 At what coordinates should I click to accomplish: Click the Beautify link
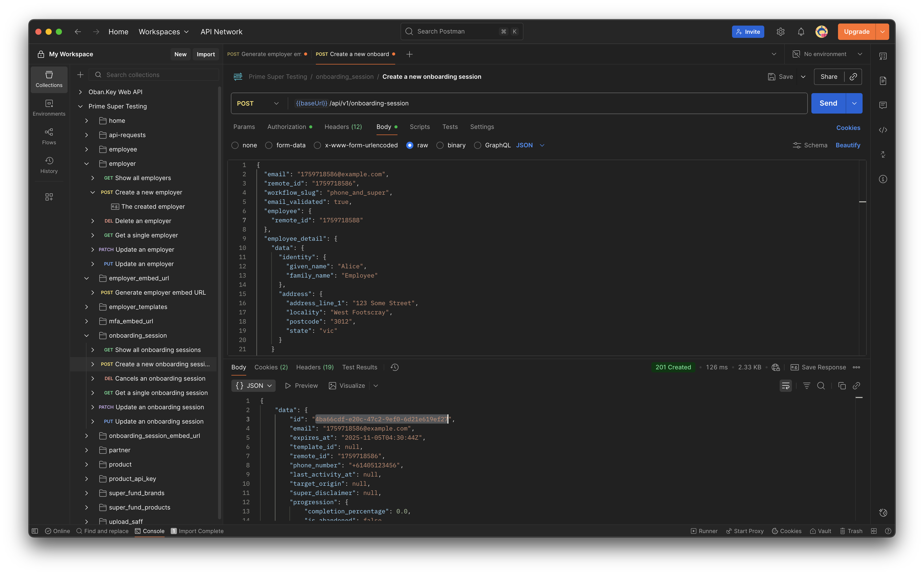point(847,145)
